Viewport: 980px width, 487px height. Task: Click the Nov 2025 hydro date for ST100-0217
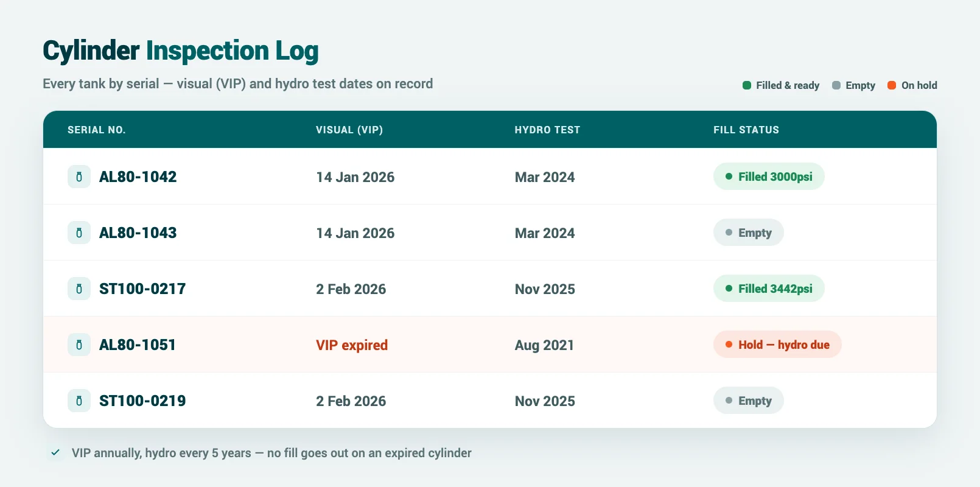tap(545, 289)
